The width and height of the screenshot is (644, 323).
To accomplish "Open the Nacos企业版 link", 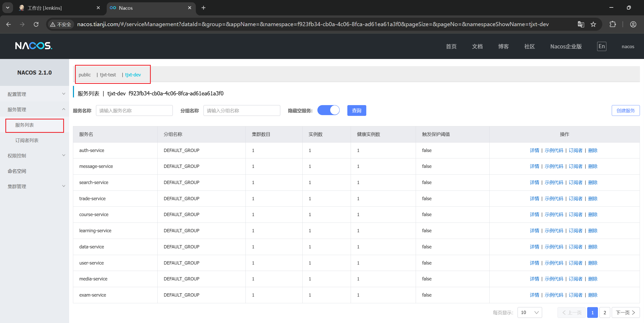I will (566, 46).
